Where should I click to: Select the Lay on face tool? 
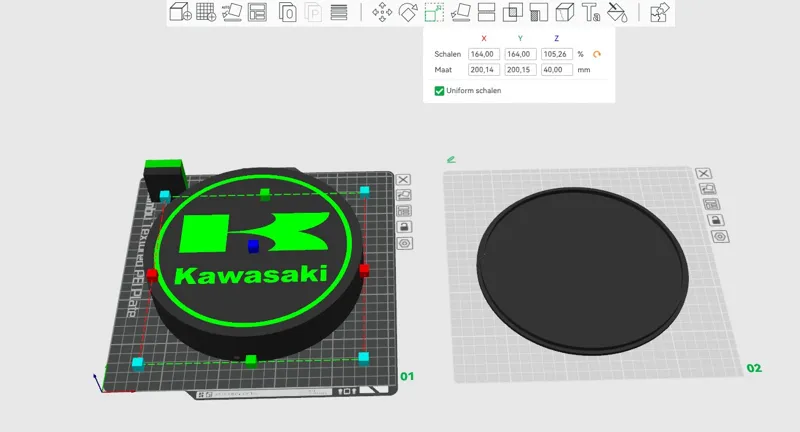[461, 12]
